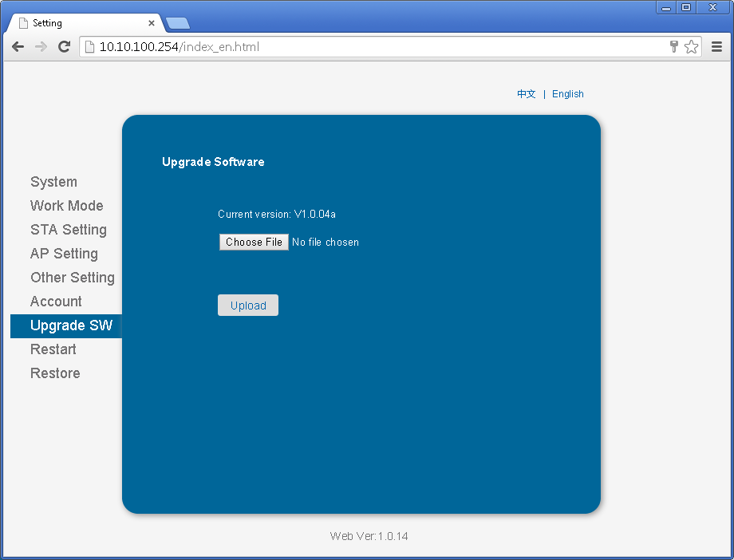The height and width of the screenshot is (560, 734).
Task: Reload the settings page
Action: click(64, 47)
